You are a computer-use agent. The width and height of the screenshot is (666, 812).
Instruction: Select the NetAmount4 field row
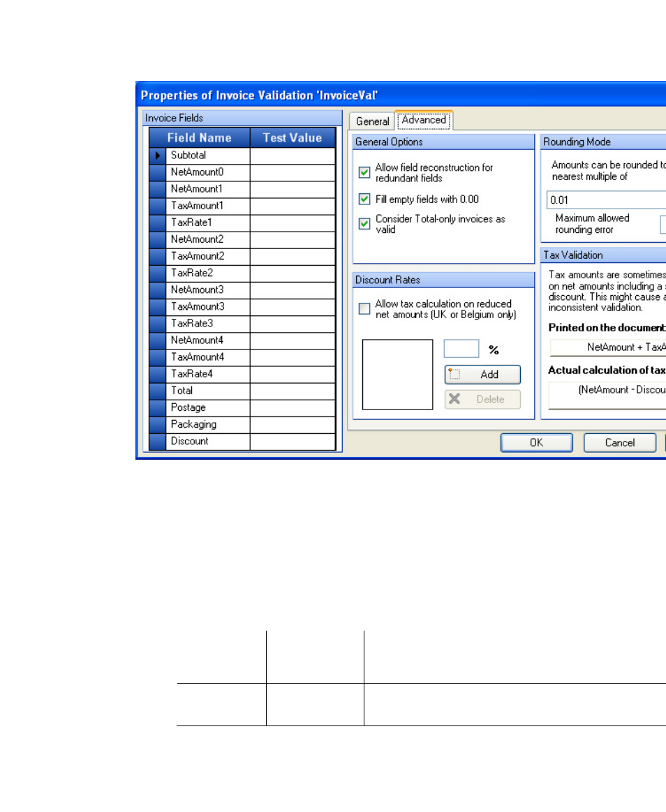[208, 340]
